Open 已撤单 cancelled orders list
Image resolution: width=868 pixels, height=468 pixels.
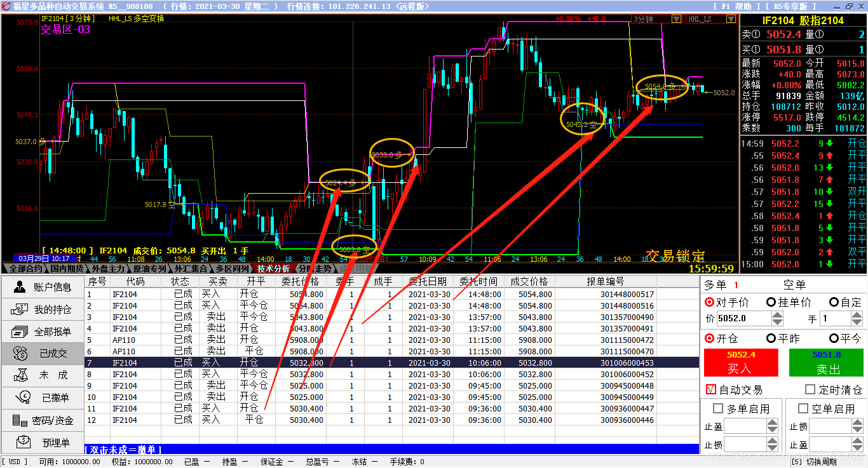pos(43,398)
